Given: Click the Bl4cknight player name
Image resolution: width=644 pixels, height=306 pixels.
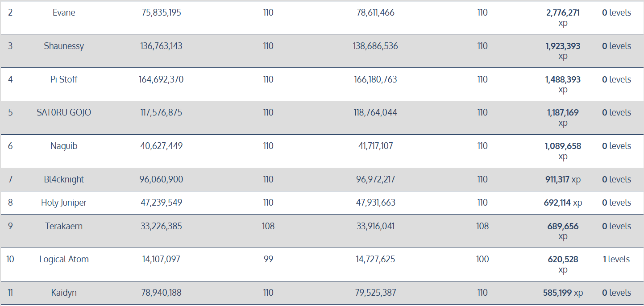Looking at the screenshot, I should [x=64, y=179].
